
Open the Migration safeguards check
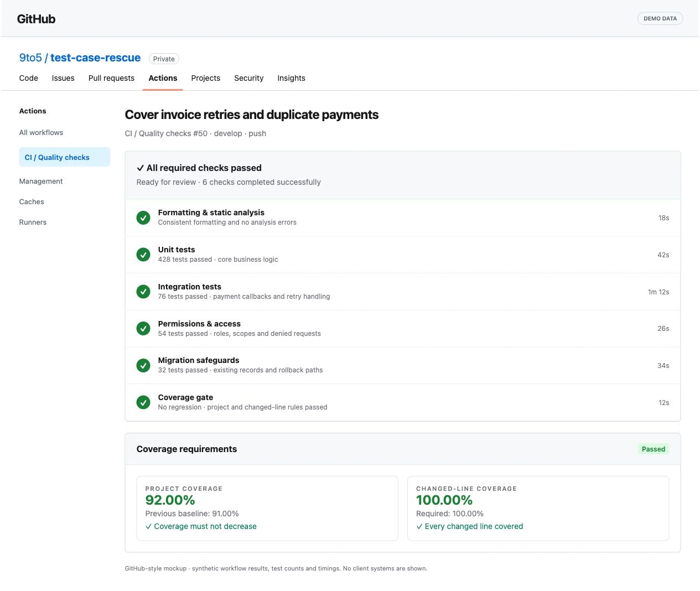(x=403, y=365)
